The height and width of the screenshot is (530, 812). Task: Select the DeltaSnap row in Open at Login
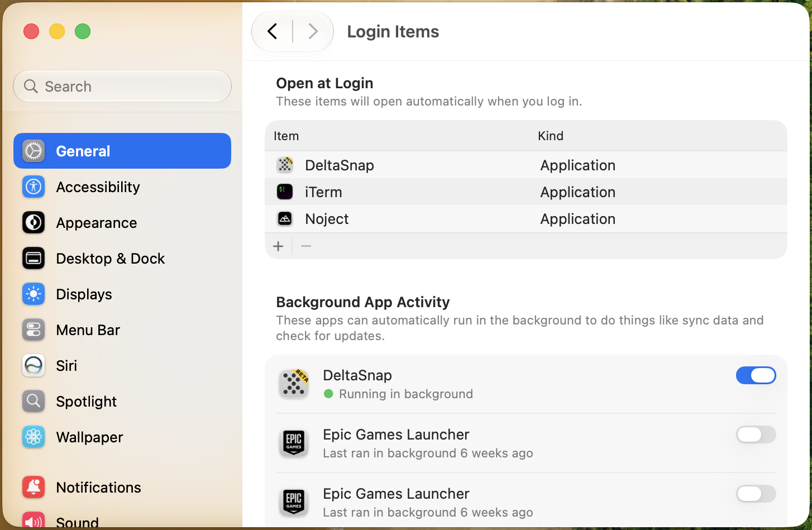click(x=526, y=165)
